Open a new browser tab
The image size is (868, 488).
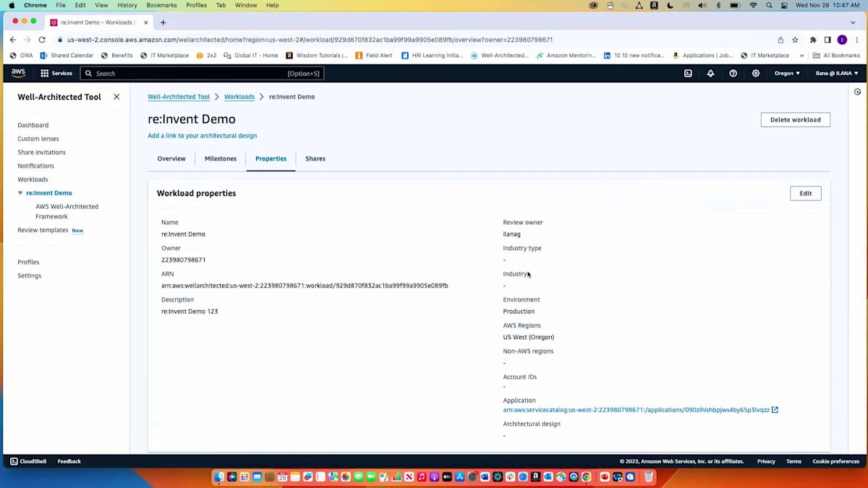(163, 22)
